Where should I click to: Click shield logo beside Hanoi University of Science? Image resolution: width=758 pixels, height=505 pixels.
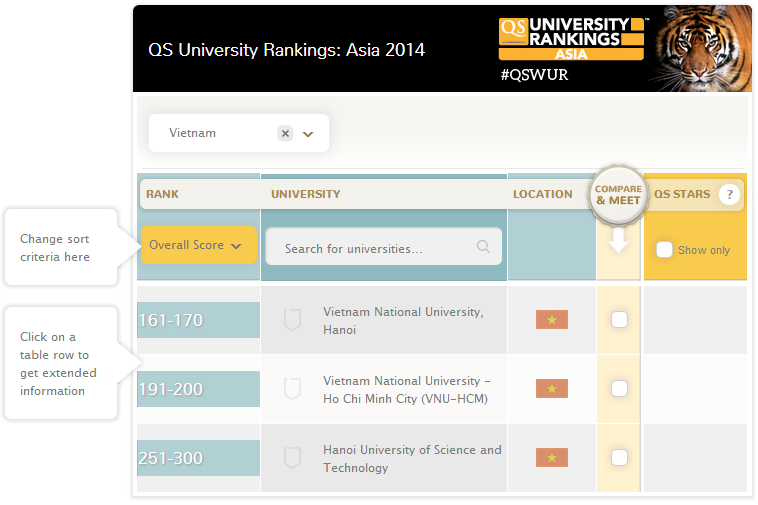pyautogui.click(x=292, y=458)
